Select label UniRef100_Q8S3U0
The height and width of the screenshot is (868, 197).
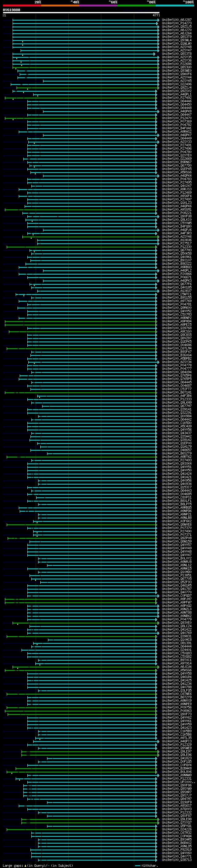pos(177,67)
